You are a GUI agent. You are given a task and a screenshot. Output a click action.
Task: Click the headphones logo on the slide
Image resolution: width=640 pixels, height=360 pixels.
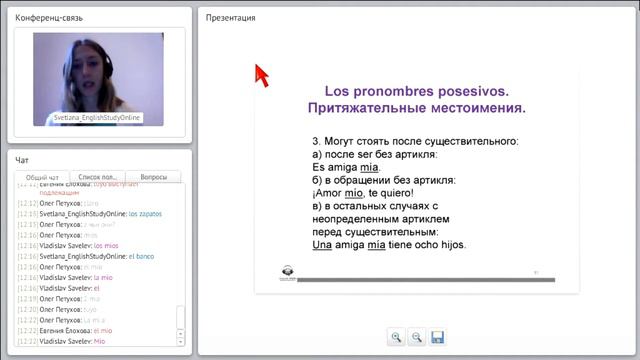tap(288, 272)
